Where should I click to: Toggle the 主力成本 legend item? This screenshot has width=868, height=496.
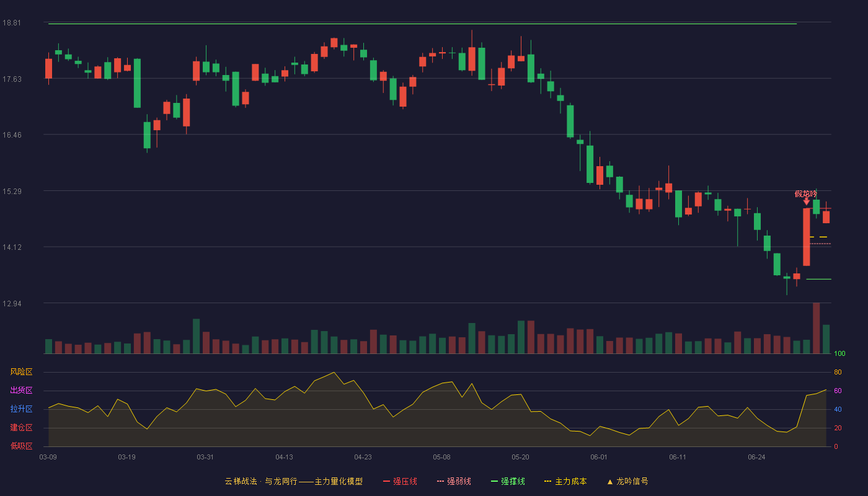click(x=565, y=481)
